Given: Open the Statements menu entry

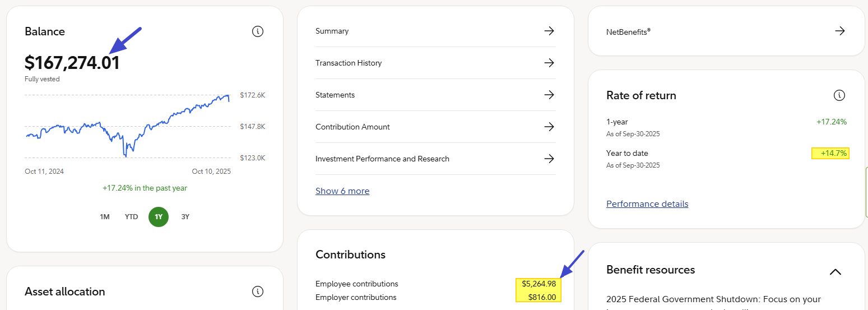Looking at the screenshot, I should tap(335, 95).
